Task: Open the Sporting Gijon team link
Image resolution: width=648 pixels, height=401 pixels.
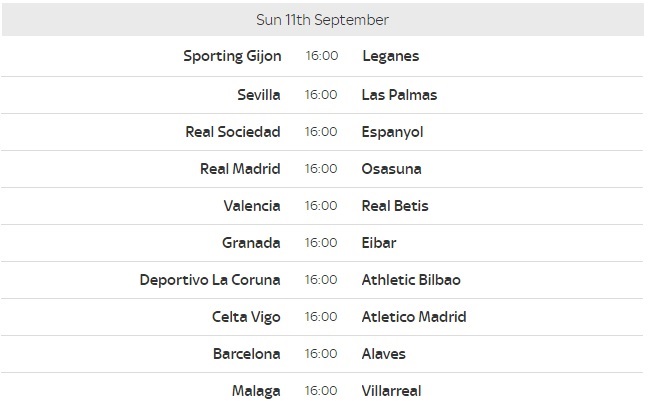Action: point(232,57)
